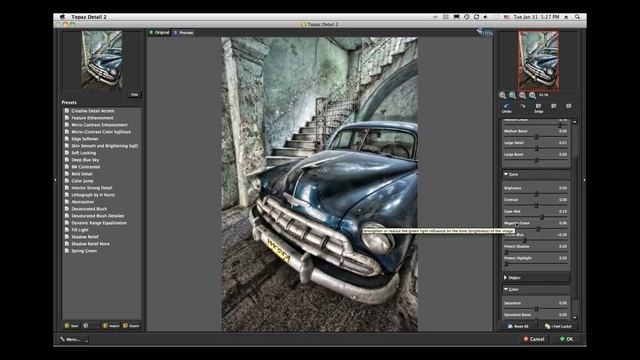Click the volume icon in the menu bar
Screen dimensions: 640x360
pos(485,17)
